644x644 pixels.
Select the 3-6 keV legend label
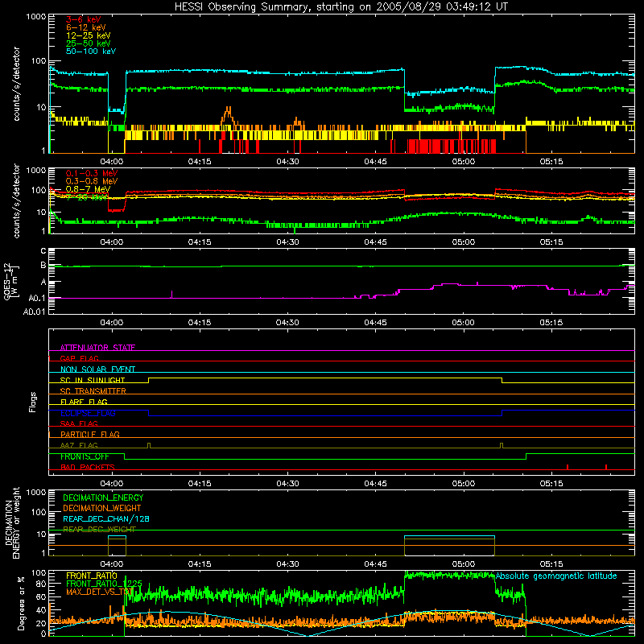pos(84,19)
